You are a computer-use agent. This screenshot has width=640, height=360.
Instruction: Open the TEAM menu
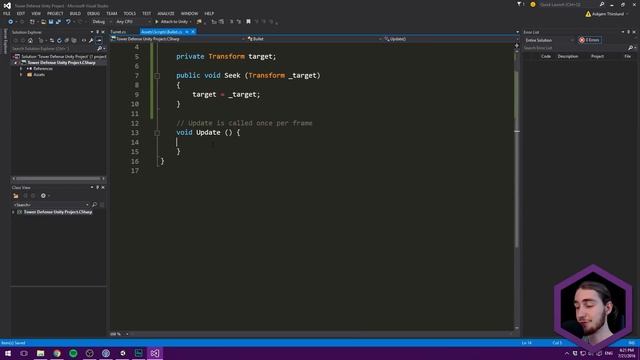(112, 13)
